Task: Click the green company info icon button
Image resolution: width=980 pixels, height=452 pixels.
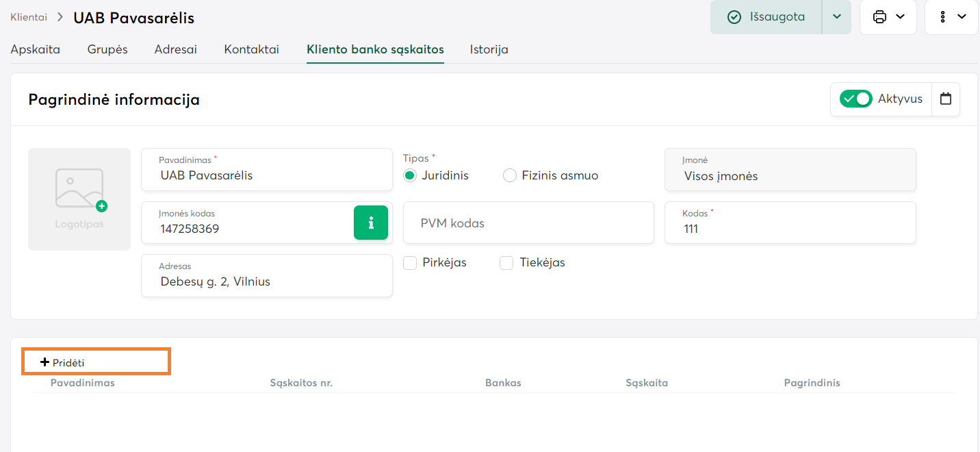Action: point(370,223)
